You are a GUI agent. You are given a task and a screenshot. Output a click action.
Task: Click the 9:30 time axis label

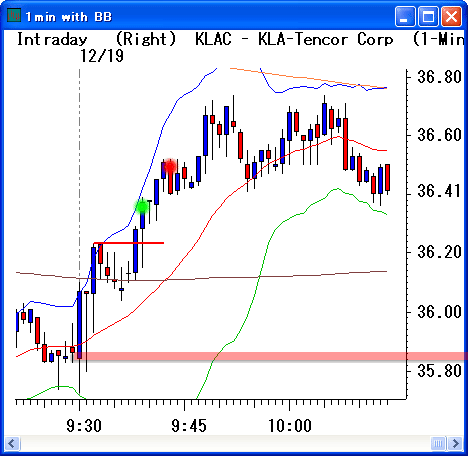84,426
